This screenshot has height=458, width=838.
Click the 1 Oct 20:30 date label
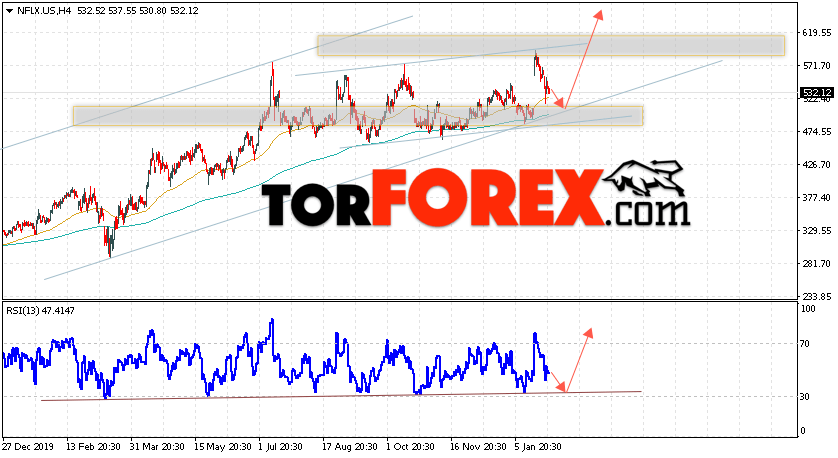coord(410,447)
